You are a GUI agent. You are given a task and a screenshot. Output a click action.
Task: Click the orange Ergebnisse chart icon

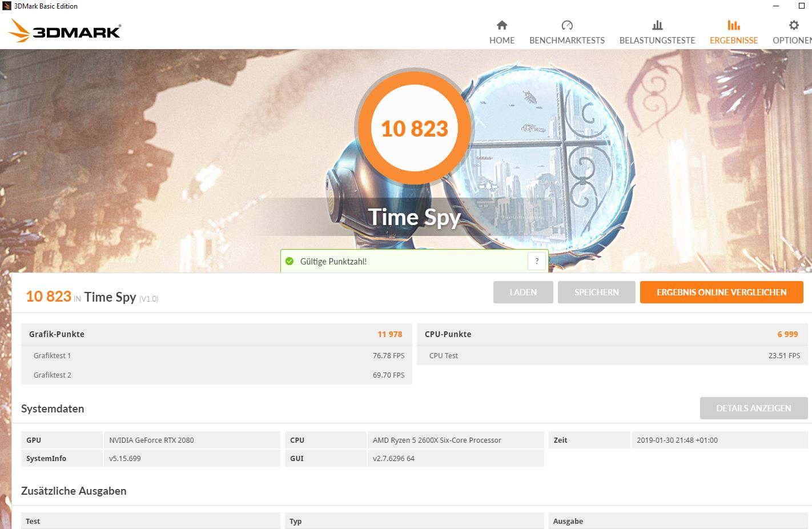(734, 25)
